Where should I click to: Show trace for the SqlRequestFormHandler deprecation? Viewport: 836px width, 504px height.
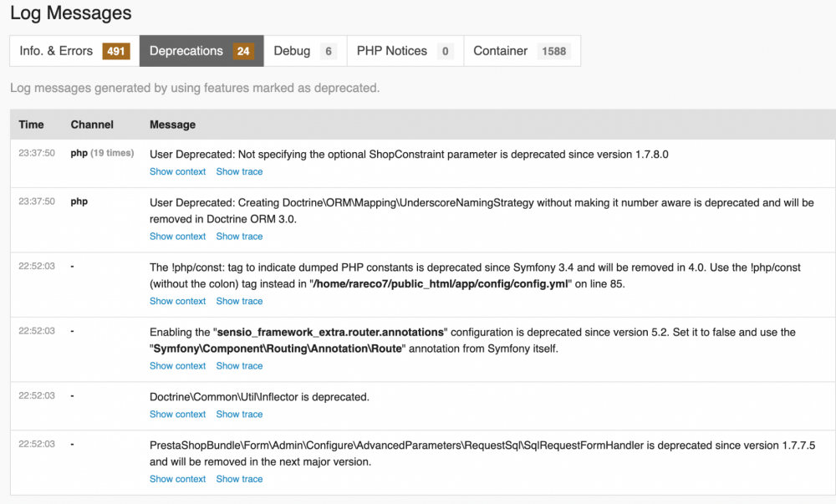pyautogui.click(x=239, y=479)
